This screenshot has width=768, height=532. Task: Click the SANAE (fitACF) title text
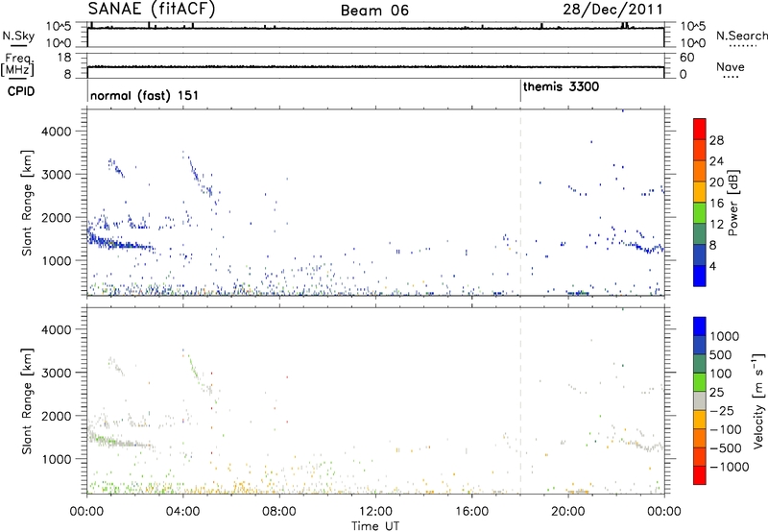point(151,9)
